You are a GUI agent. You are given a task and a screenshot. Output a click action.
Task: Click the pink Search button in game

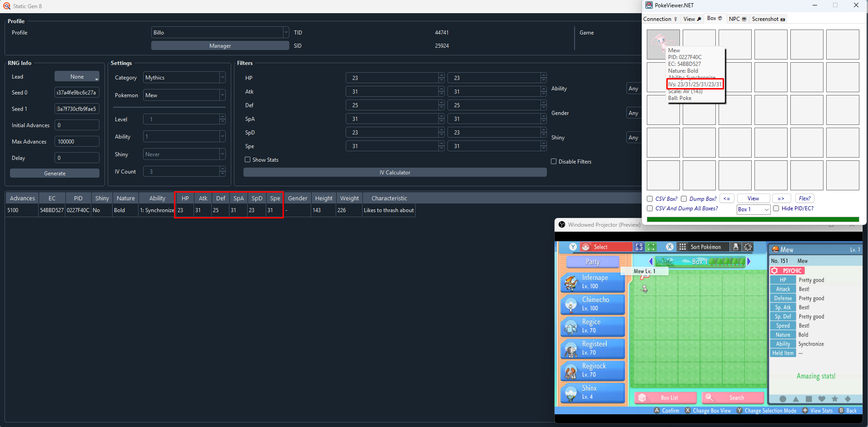tap(733, 397)
